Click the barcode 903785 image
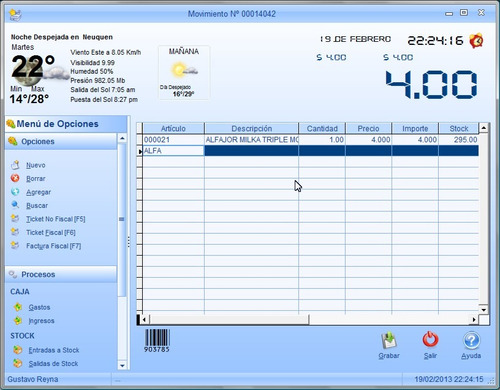The image size is (500, 390). pyautogui.click(x=157, y=341)
